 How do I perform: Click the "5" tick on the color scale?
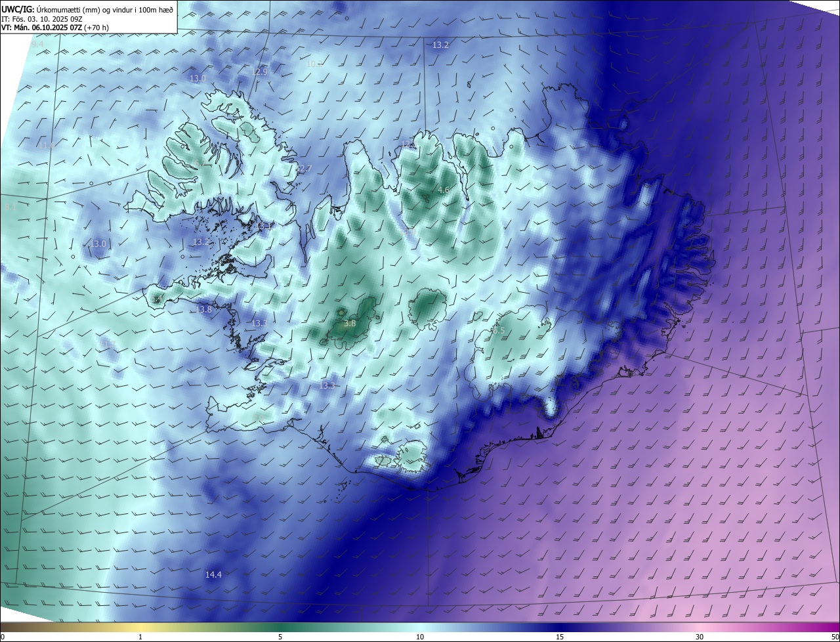click(280, 637)
